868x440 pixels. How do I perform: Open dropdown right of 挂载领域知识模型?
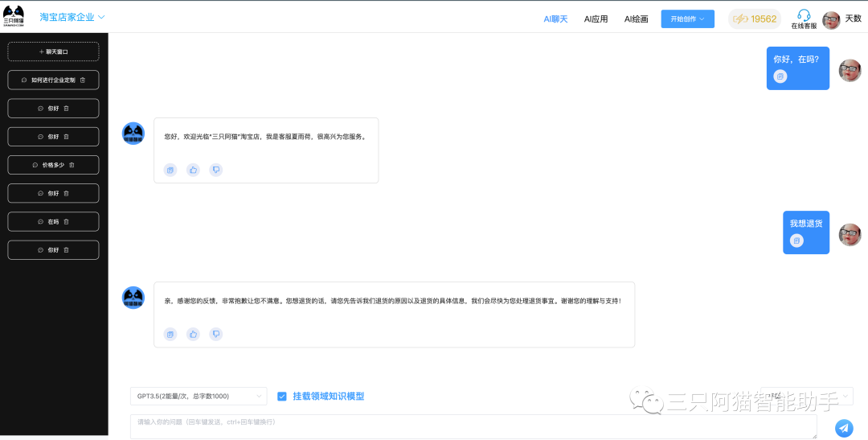pyautogui.click(x=807, y=397)
